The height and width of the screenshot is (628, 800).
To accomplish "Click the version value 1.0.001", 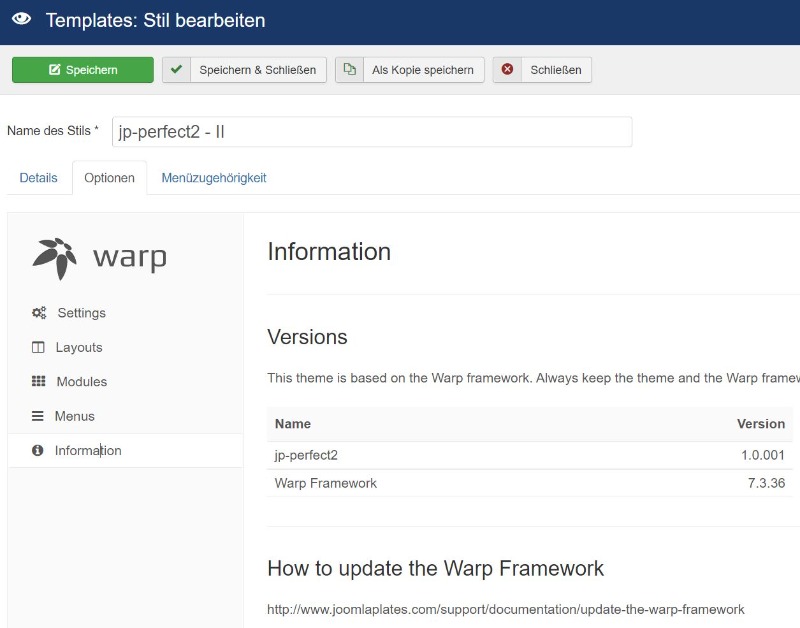I will tap(763, 455).
